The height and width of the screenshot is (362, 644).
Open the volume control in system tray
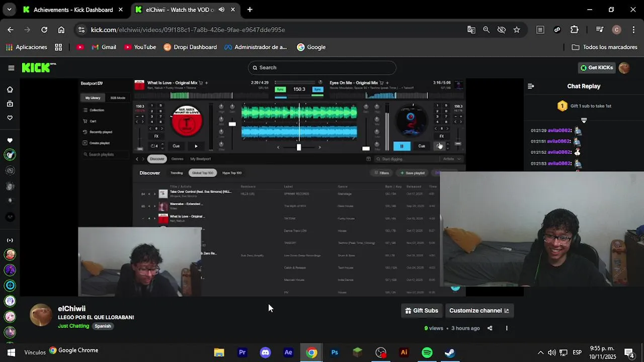point(552,352)
